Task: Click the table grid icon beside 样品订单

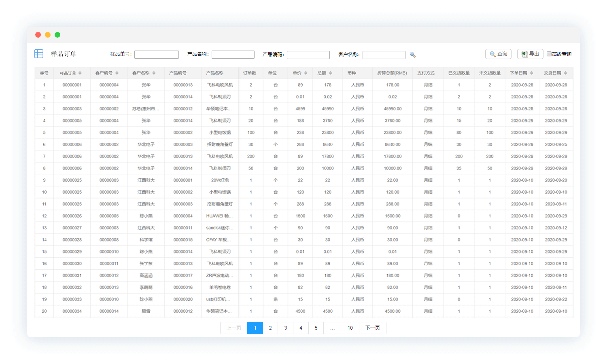Action: (x=39, y=54)
